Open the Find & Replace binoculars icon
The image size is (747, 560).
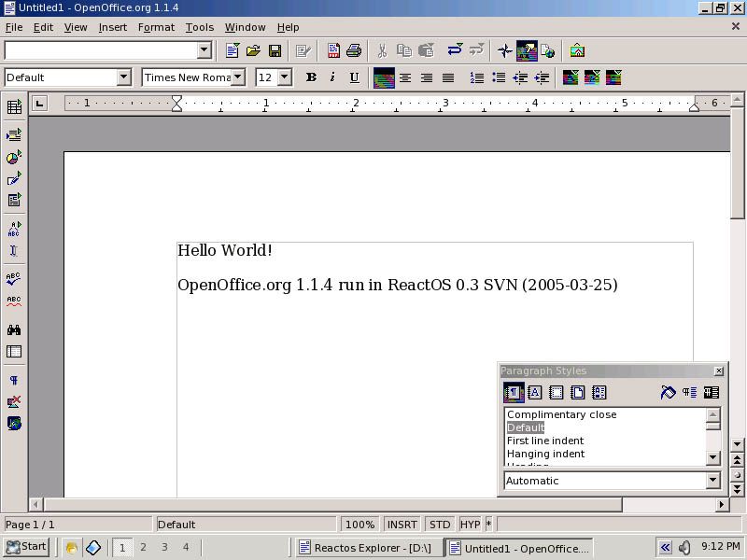point(13,329)
